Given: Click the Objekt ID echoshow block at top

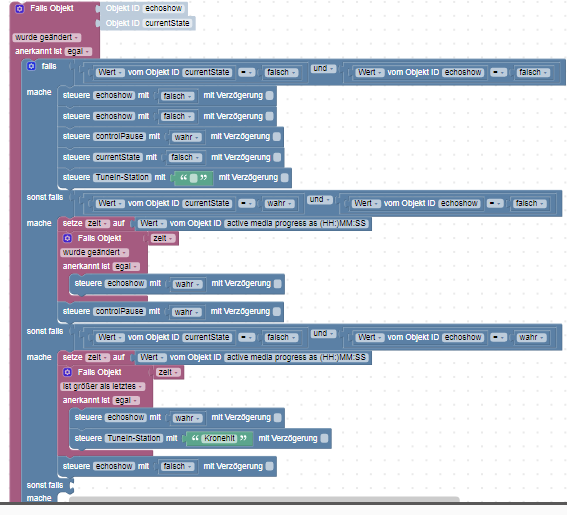Looking at the screenshot, I should coord(144,9).
